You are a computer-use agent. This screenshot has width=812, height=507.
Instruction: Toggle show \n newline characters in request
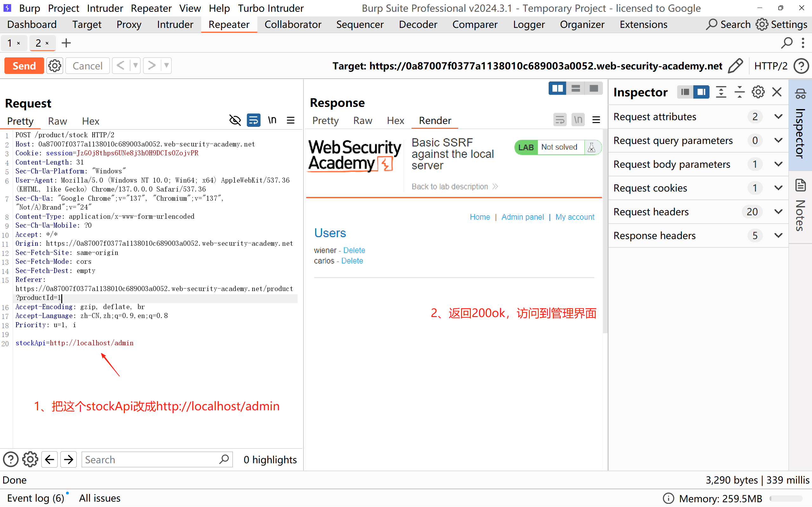pos(272,120)
